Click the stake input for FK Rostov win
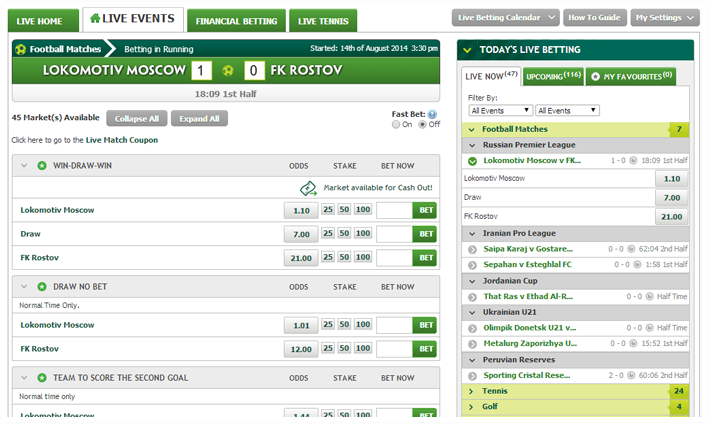This screenshot has height=424, width=709. [393, 258]
